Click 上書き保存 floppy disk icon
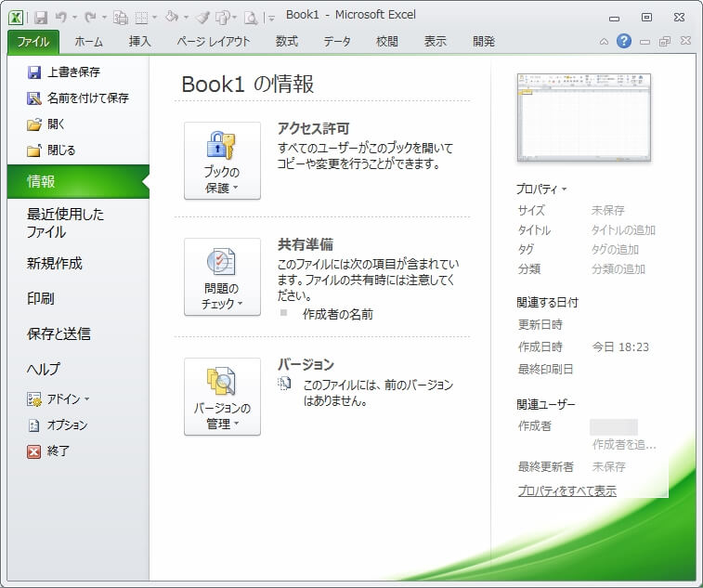The width and height of the screenshot is (703, 588). (34, 72)
